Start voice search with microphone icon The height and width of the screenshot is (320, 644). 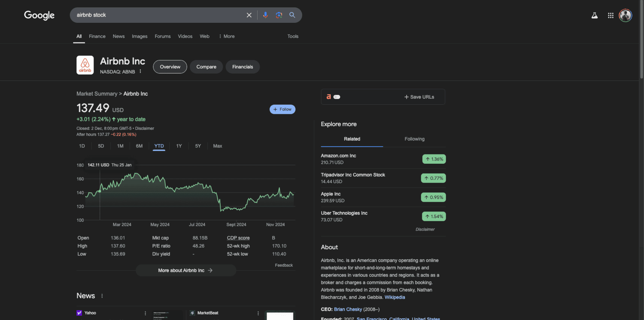265,15
